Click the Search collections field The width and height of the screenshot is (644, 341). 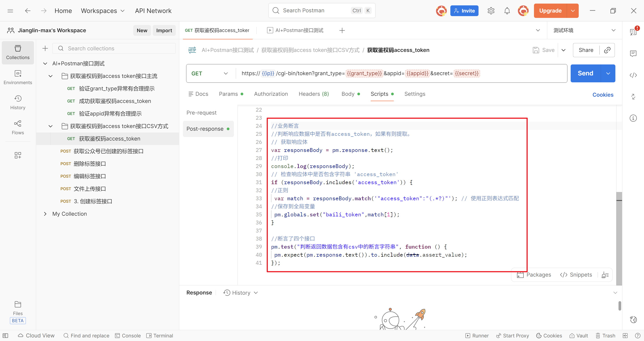[114, 48]
